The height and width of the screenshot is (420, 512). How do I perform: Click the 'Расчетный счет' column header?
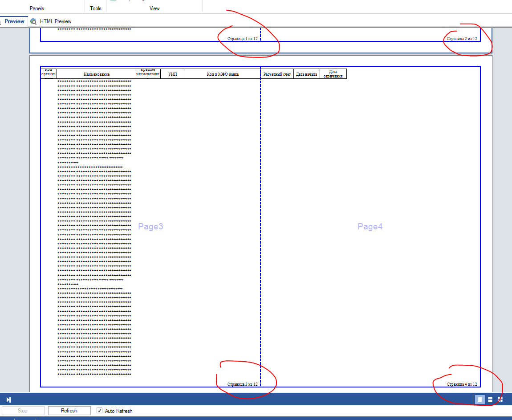tap(277, 74)
